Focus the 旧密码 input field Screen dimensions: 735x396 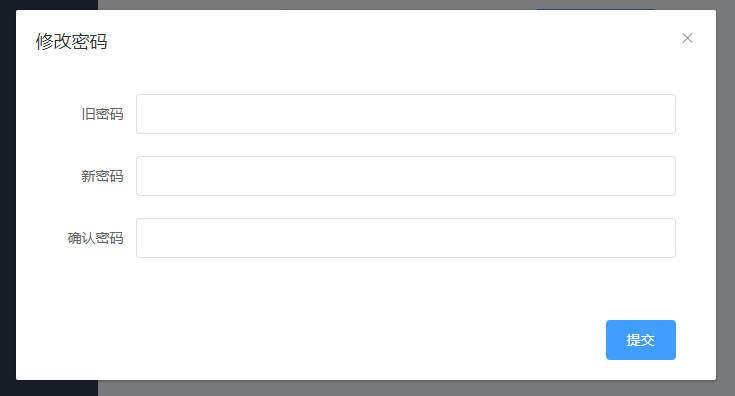(406, 114)
